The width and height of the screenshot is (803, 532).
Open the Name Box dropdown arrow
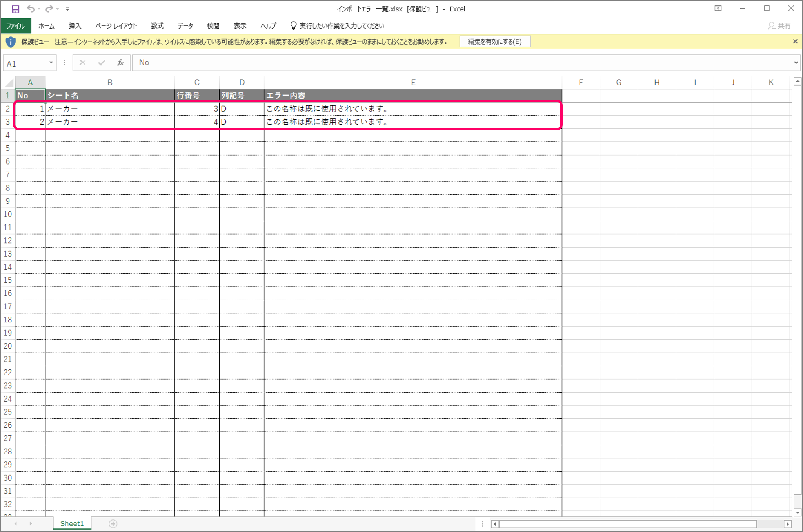51,63
